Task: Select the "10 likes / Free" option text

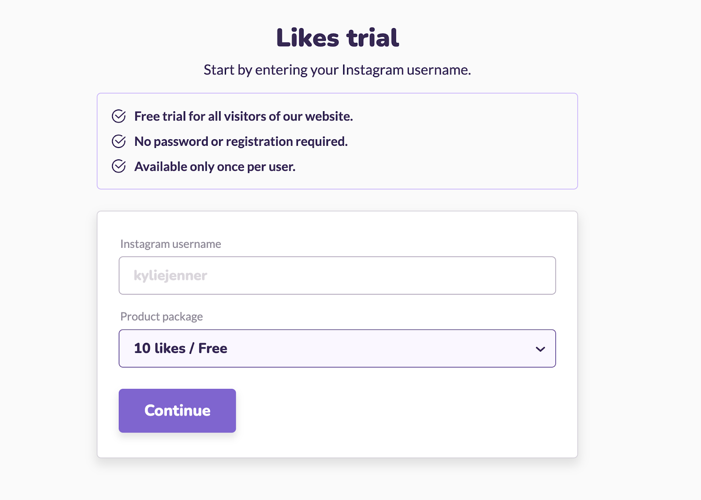Action: [180, 349]
